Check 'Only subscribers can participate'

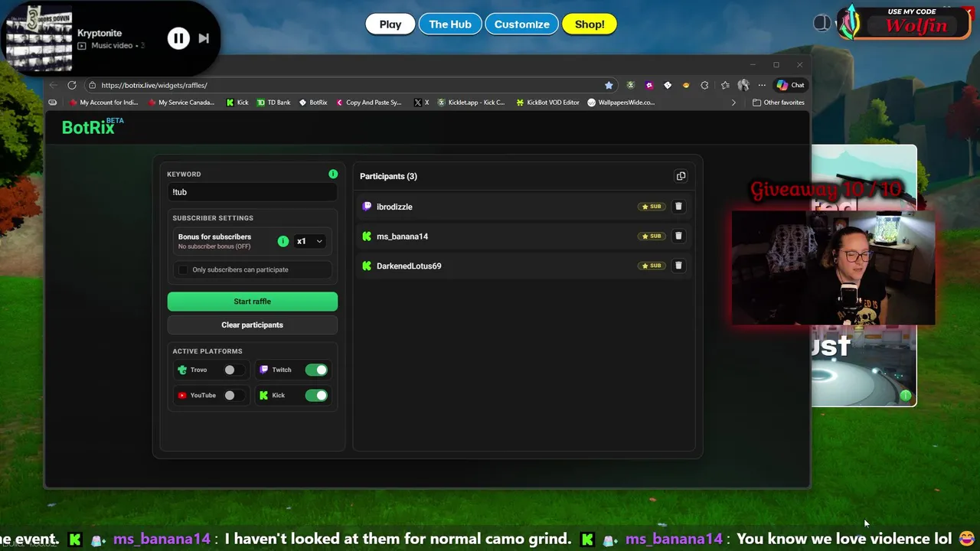point(183,269)
